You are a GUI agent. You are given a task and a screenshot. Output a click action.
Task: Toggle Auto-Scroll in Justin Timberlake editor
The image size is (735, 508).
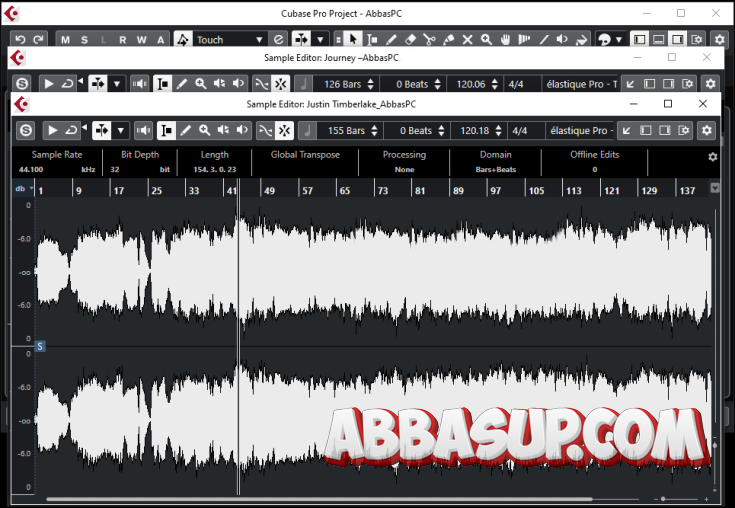tap(102, 130)
